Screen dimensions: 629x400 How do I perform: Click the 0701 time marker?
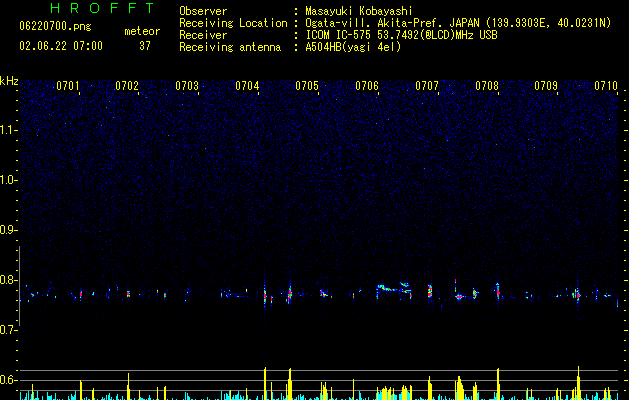[x=67, y=86]
